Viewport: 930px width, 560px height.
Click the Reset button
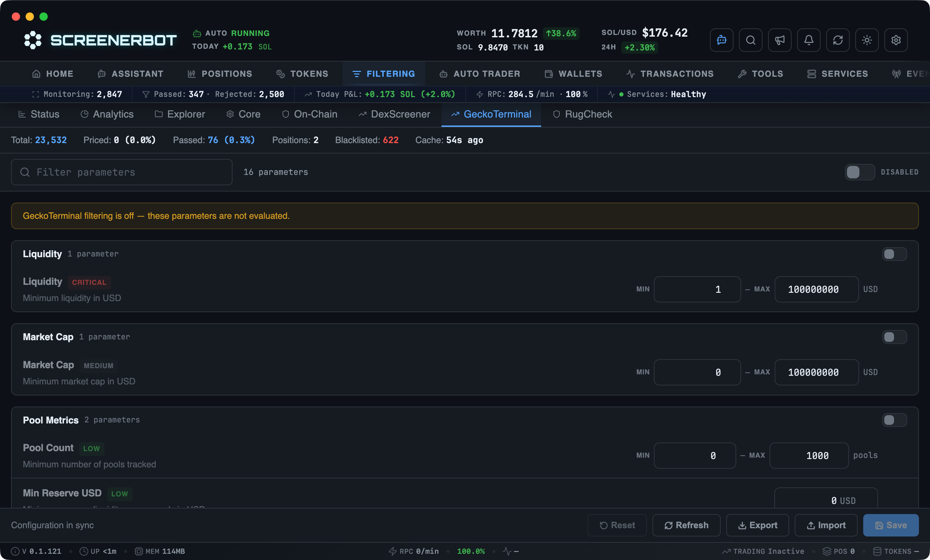(x=617, y=525)
